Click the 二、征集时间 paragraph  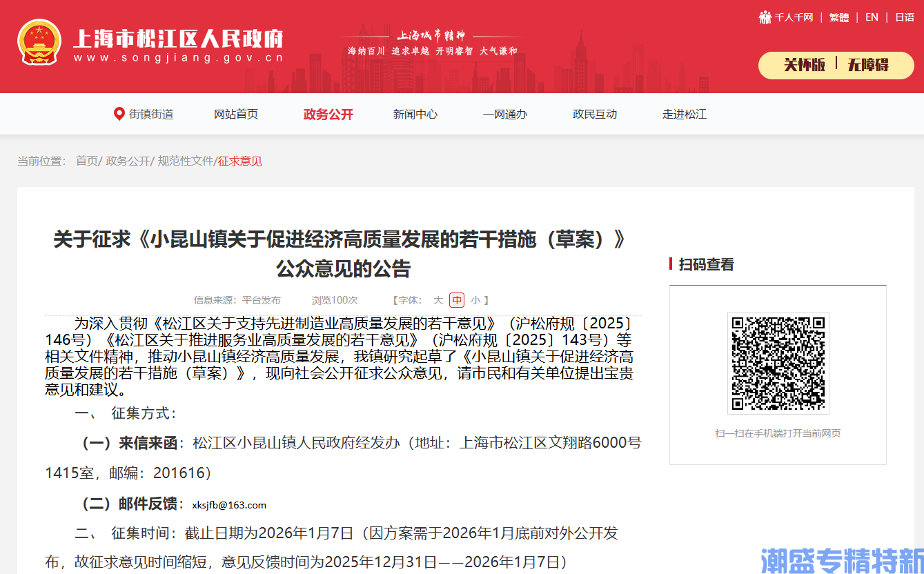[x=332, y=548]
